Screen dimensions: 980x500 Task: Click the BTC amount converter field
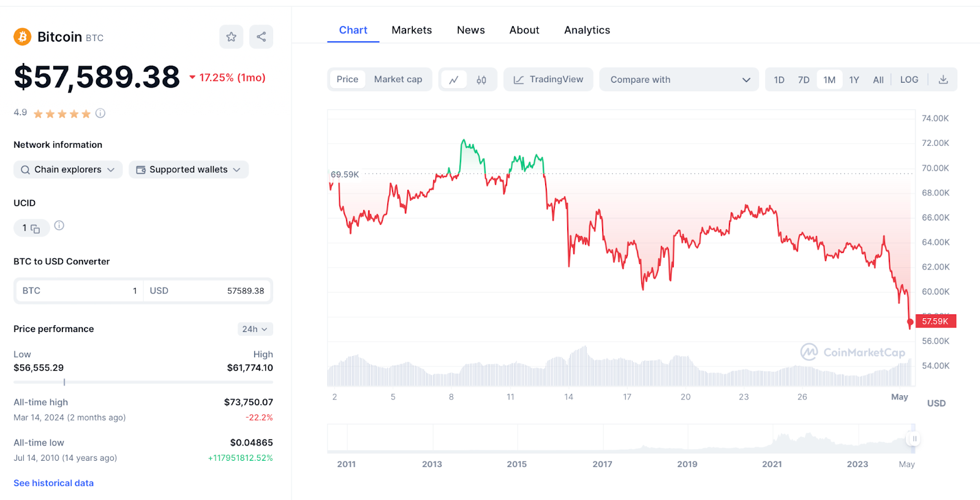click(80, 291)
